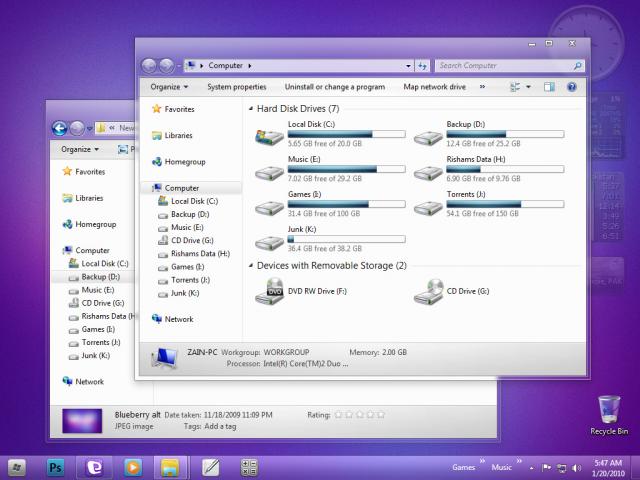Click Uninstall or change a program

(x=335, y=87)
